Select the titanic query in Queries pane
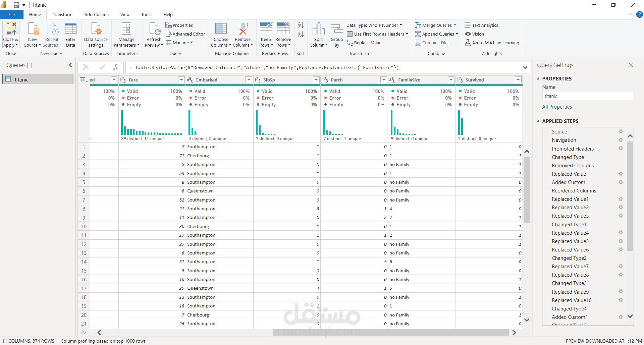The image size is (644, 345). (x=38, y=79)
